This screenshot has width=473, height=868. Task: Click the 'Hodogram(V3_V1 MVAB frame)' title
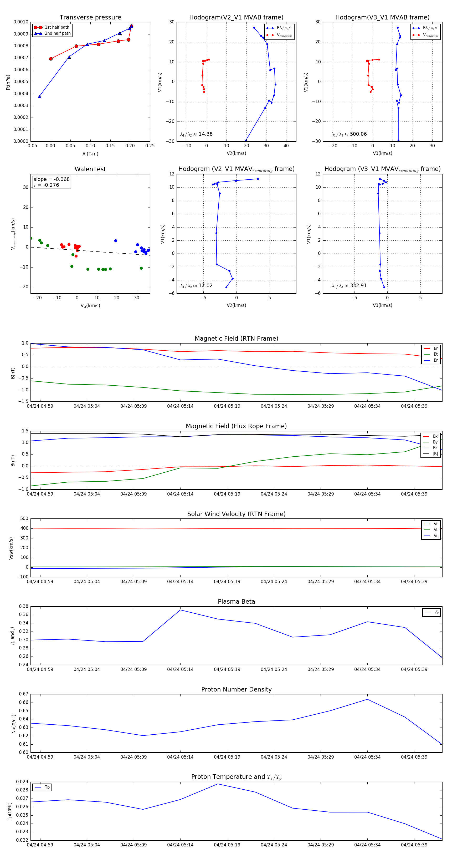[382, 17]
